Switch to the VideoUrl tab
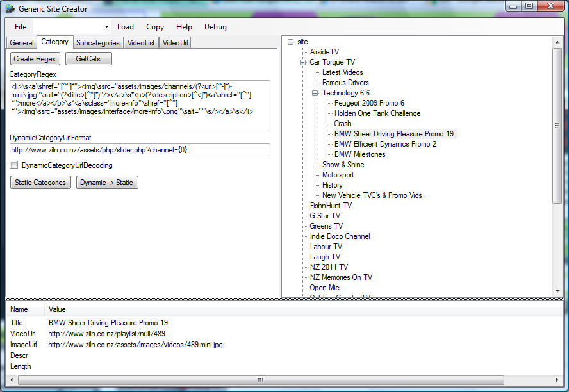This screenshot has height=392, width=569. pos(175,43)
